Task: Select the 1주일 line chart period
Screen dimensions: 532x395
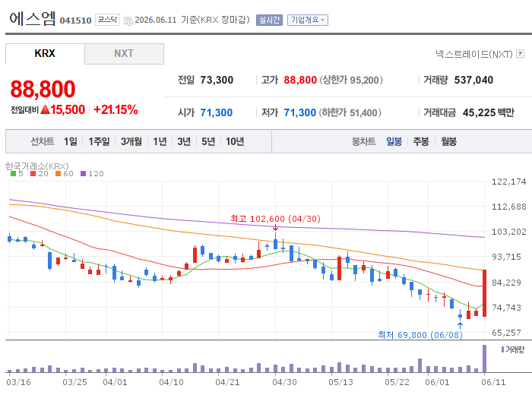Action: pos(99,141)
